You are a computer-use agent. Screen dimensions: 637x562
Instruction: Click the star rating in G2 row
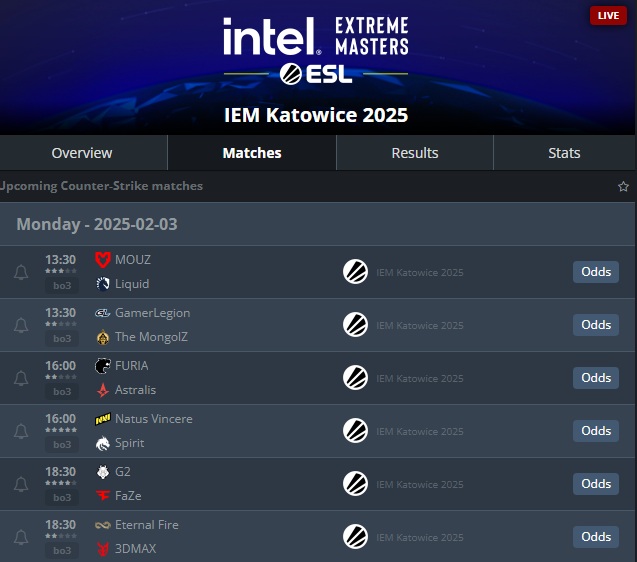click(61, 483)
